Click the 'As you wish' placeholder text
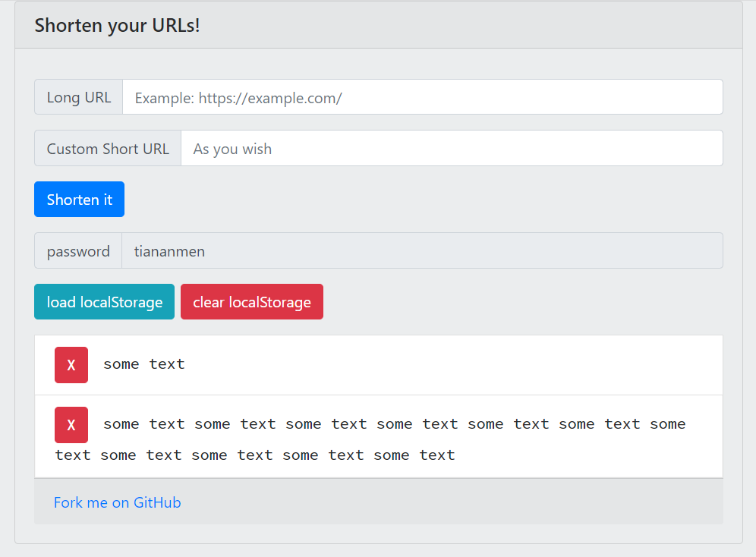Image resolution: width=756 pixels, height=557 pixels. point(232,149)
